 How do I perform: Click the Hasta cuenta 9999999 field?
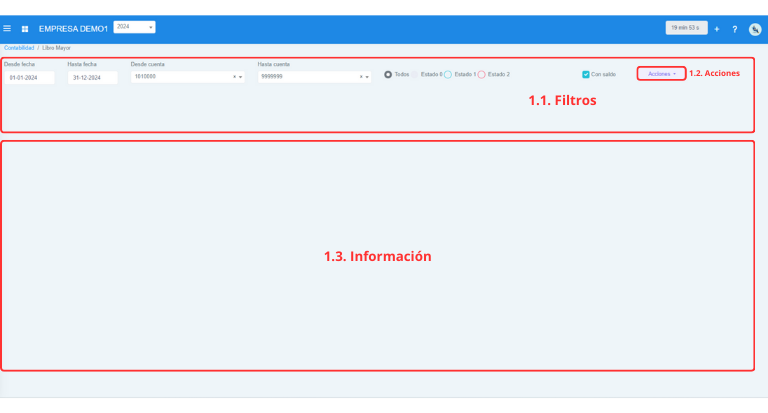click(314, 77)
